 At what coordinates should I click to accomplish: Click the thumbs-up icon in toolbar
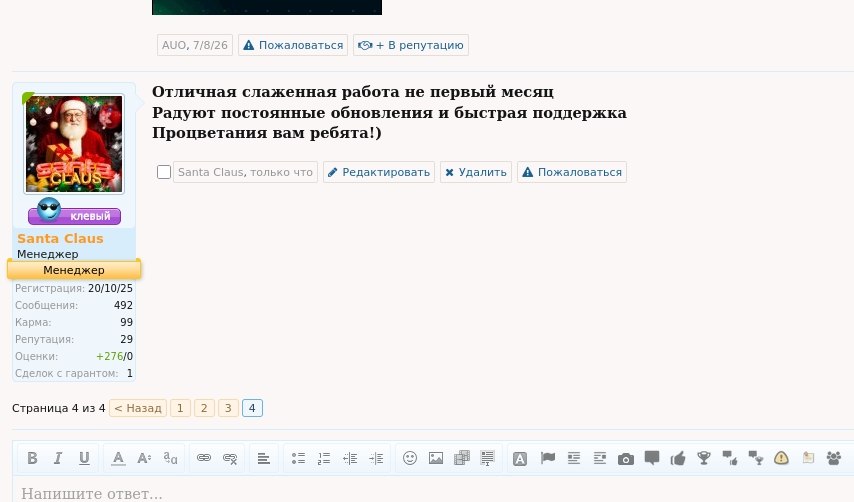point(678,458)
